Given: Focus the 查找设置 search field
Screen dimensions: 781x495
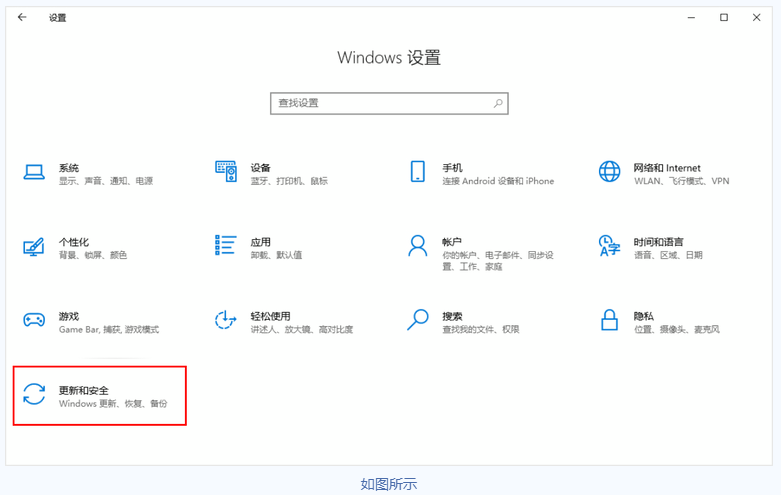Looking at the screenshot, I should (x=389, y=103).
